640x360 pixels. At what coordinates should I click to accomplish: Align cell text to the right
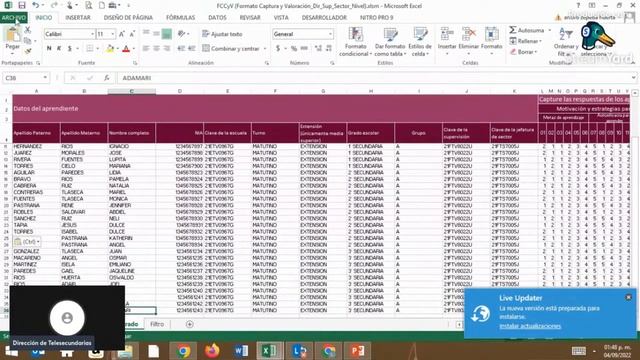coord(167,49)
